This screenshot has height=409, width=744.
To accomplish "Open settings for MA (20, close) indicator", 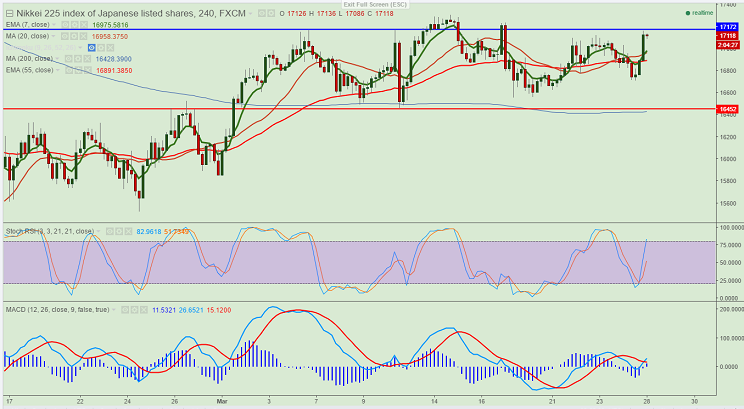I will (x=74, y=36).
